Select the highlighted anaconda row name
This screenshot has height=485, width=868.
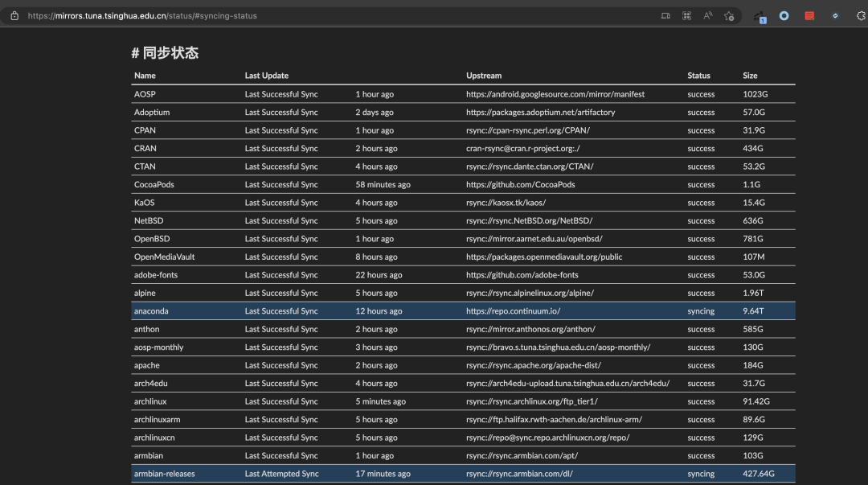coord(151,311)
